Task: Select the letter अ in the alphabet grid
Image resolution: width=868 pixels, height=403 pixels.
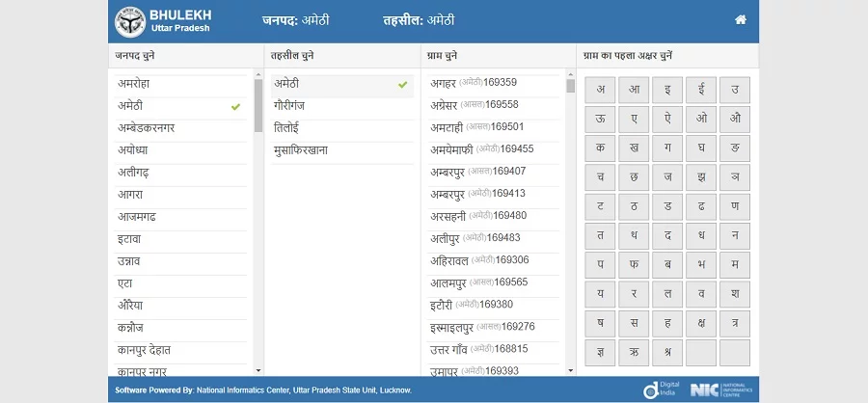Action: point(600,91)
